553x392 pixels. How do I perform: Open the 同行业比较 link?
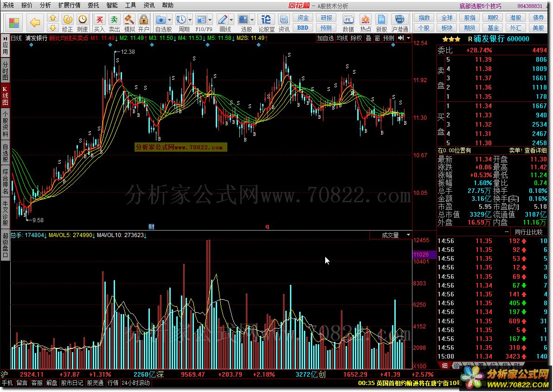click(528, 232)
